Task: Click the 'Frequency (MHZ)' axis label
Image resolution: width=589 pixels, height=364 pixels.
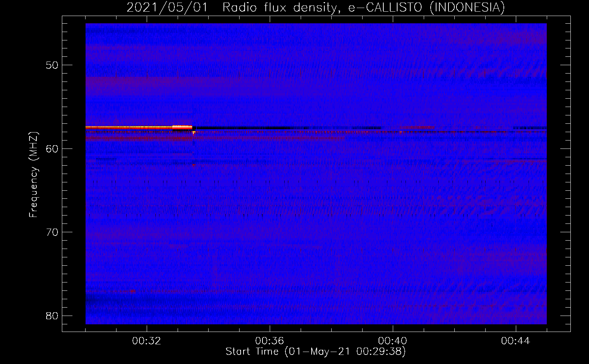Action: [33, 175]
